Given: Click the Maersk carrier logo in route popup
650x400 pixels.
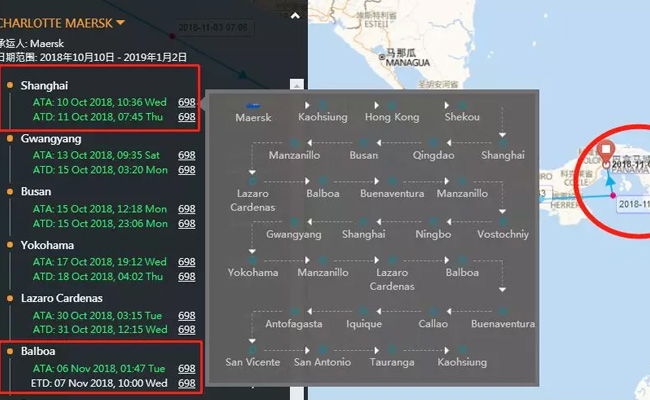Looking at the screenshot, I should [x=253, y=106].
